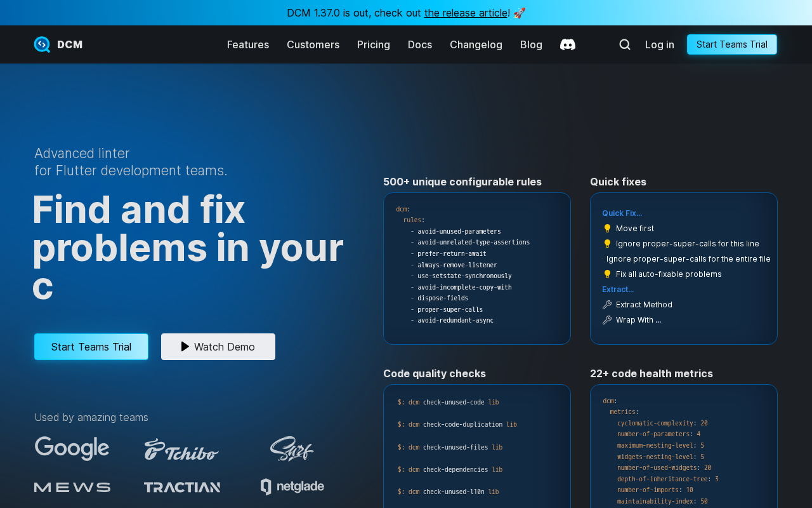
Task: Click the lightbulb beside Fix all auto-fixable problems
Action: [x=607, y=274]
